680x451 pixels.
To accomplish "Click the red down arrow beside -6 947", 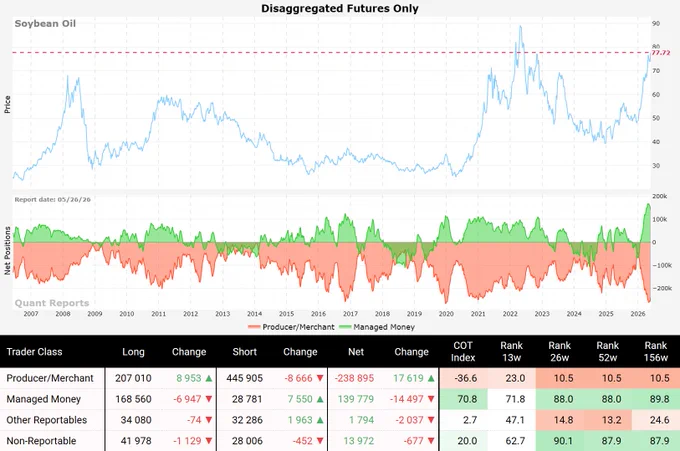I will point(209,399).
